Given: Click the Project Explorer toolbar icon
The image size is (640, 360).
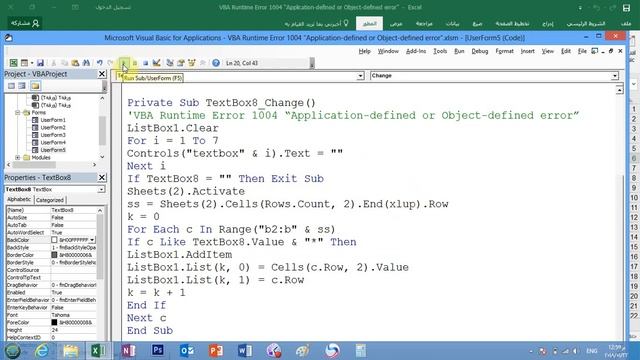Looking at the screenshot, I should pyautogui.click(x=170, y=63).
